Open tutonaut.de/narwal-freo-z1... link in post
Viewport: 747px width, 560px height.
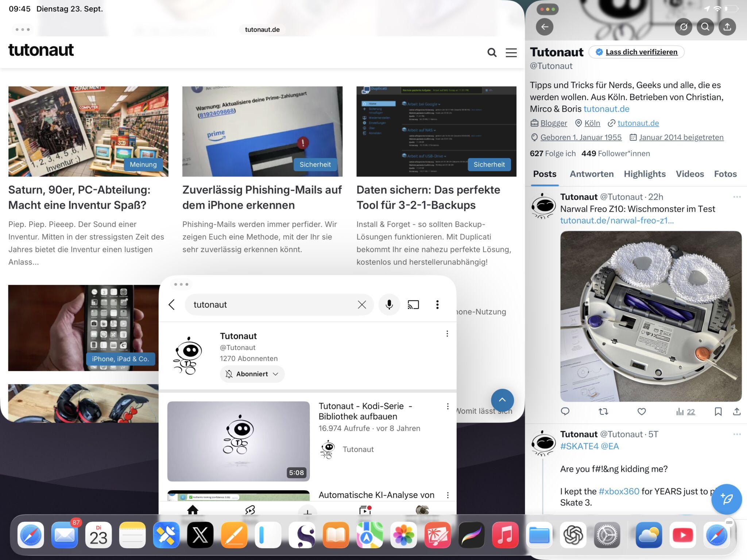pos(617,220)
